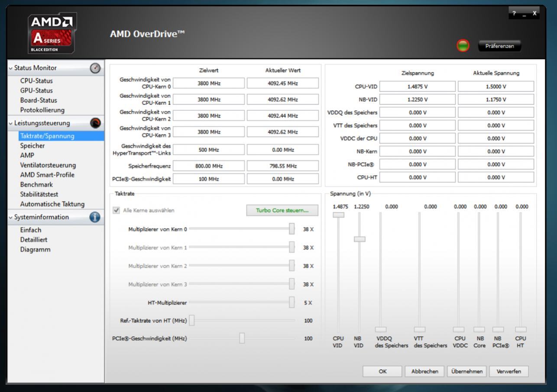The width and height of the screenshot is (557, 392).
Task: Open CPU-Status page
Action: pyautogui.click(x=36, y=80)
